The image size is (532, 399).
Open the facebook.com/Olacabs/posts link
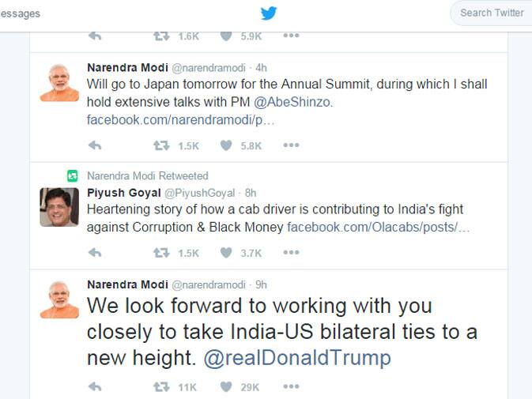(x=379, y=227)
